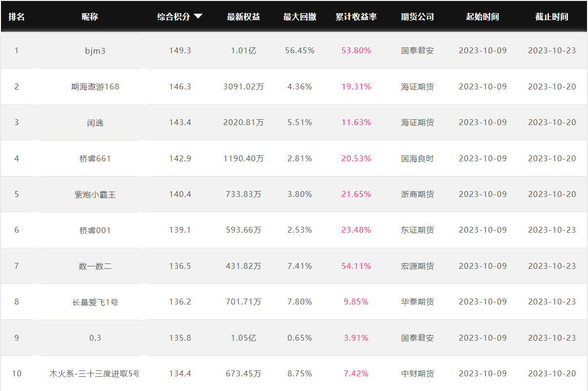Click the 733.83万 equity value
This screenshot has width=588, height=391.
[x=243, y=194]
